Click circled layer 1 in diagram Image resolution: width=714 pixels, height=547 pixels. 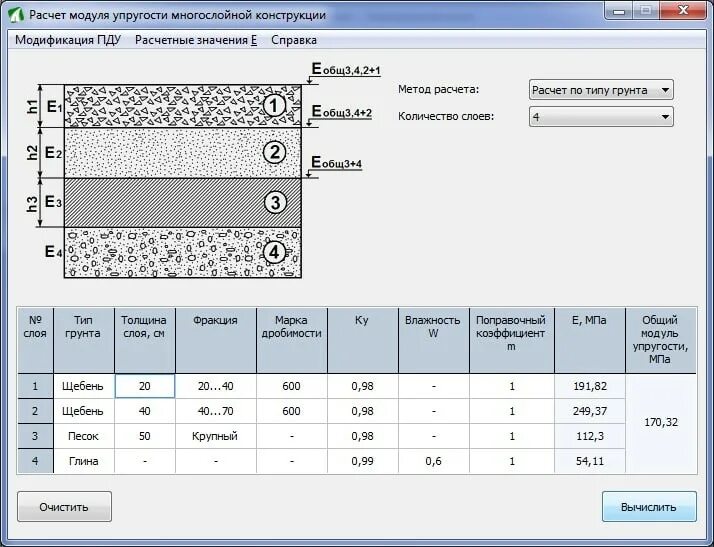(273, 106)
